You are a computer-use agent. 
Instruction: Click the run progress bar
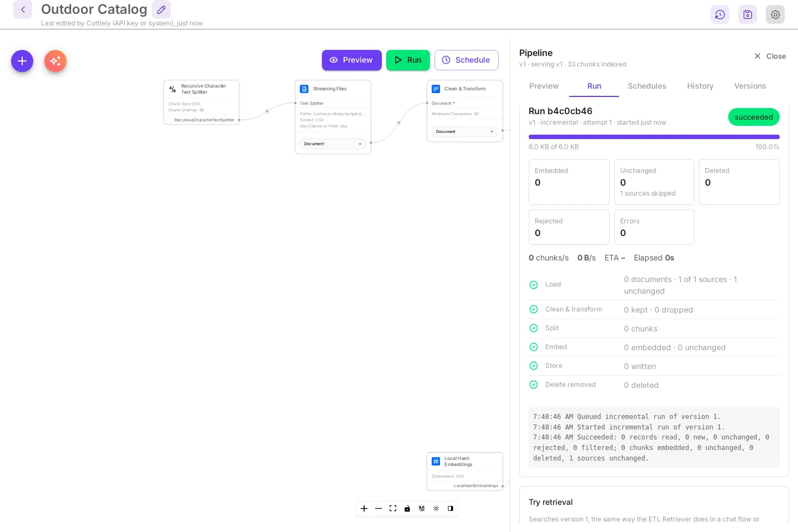tap(654, 137)
